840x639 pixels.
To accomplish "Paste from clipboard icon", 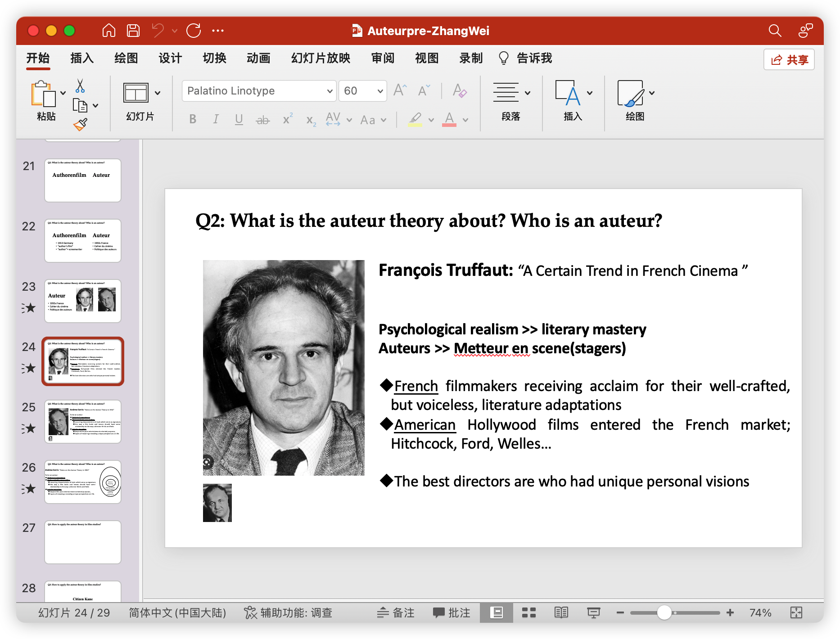I will (x=44, y=94).
